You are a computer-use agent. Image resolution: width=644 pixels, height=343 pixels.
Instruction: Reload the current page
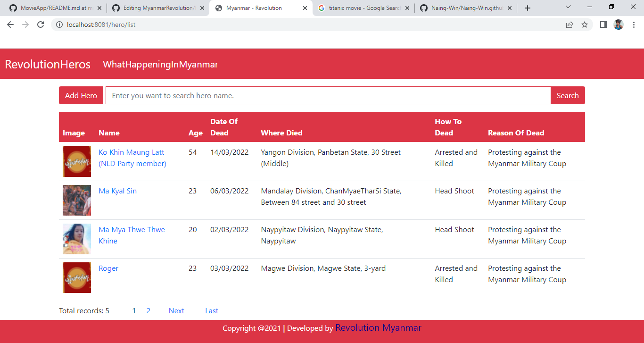pos(40,24)
